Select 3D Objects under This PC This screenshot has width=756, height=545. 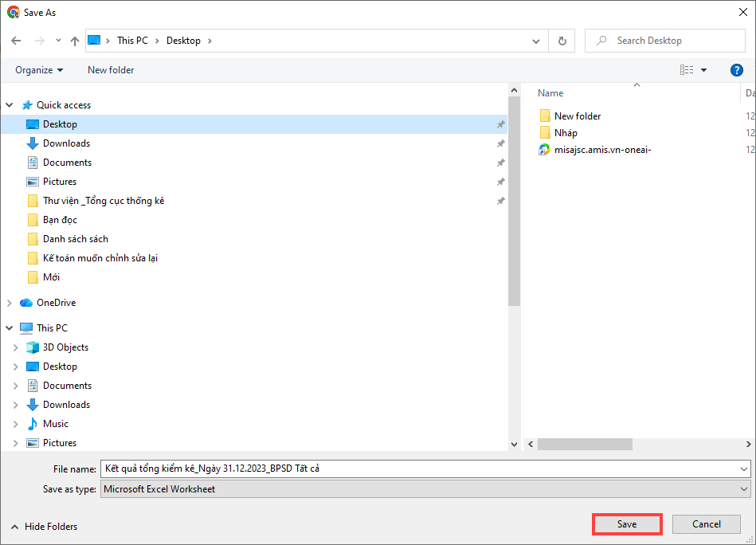tap(65, 347)
